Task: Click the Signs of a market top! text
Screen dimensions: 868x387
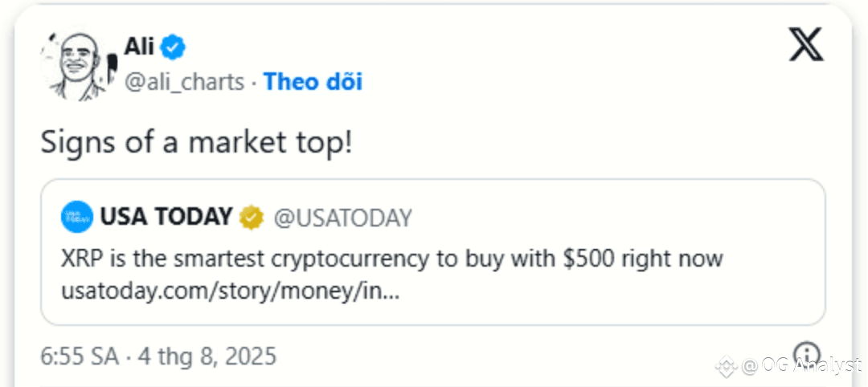Action: 197,143
